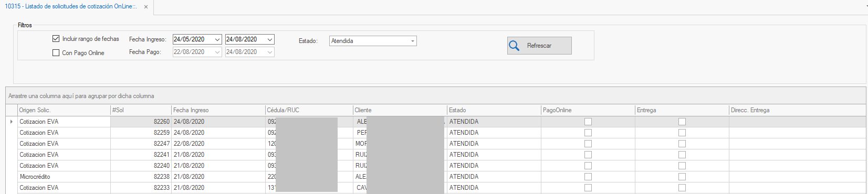Select solicitud number 82260 cell

[141, 122]
